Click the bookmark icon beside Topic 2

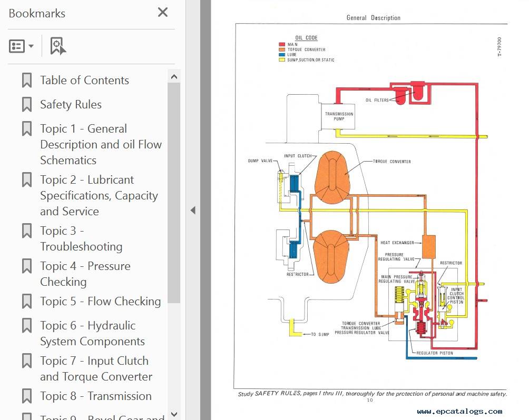[x=27, y=179]
